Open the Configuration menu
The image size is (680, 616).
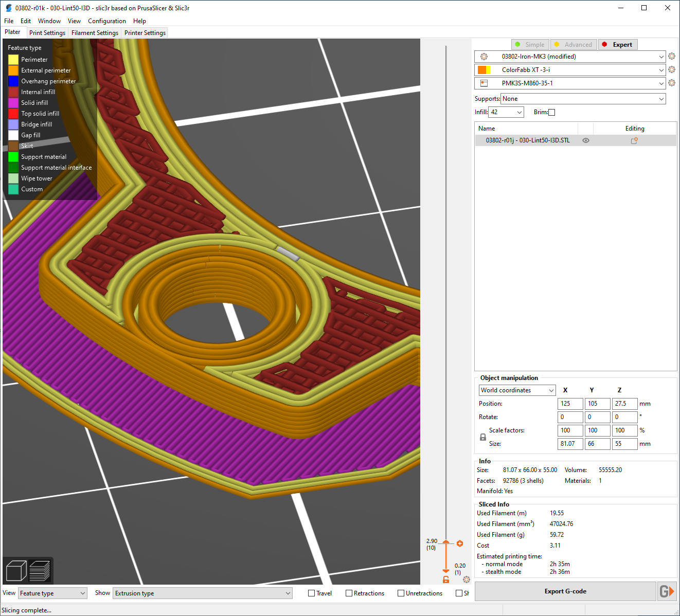[107, 21]
